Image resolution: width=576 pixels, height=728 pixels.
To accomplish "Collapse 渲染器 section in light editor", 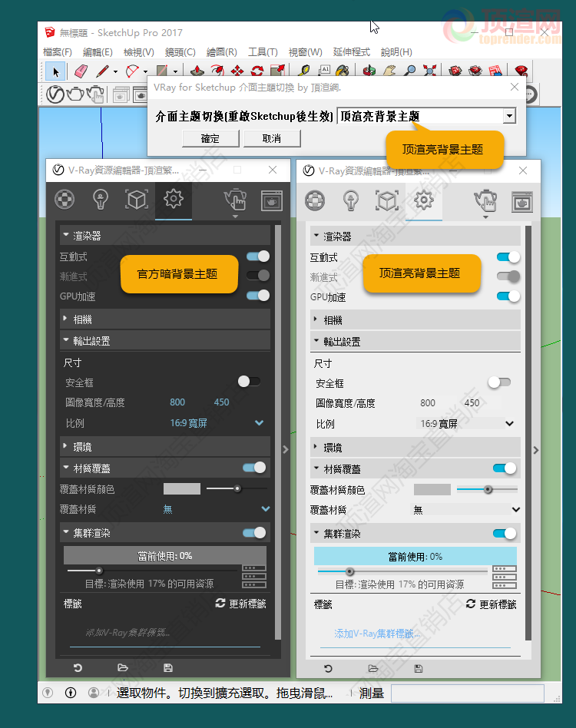I will pos(415,237).
